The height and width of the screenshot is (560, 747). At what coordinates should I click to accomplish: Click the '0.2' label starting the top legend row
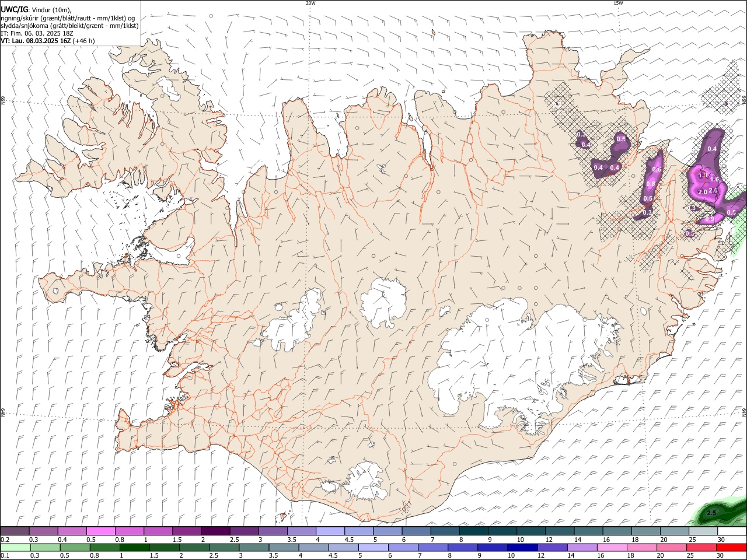[5, 540]
